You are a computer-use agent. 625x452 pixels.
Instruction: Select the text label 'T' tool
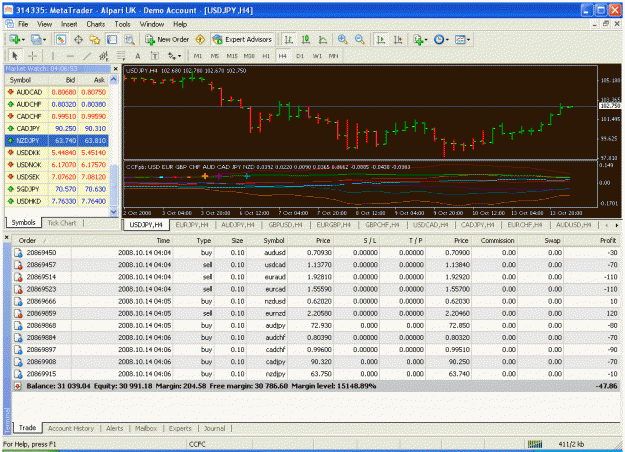[x=155, y=56]
